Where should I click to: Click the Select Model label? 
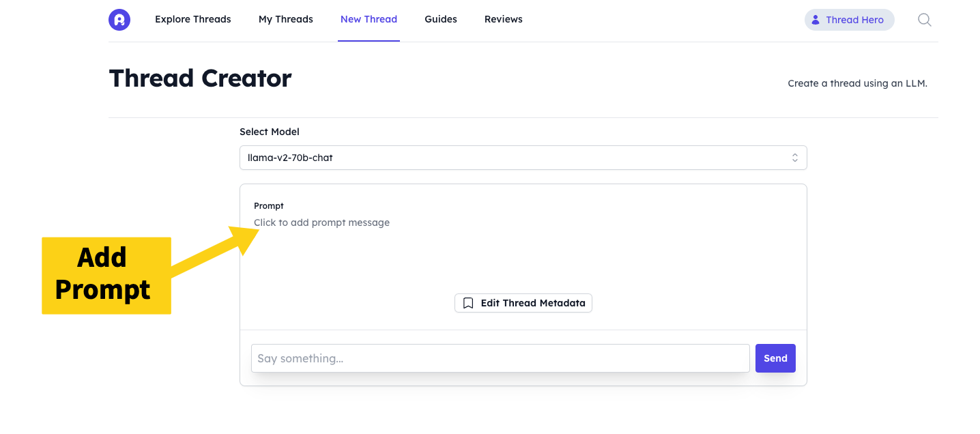tap(269, 132)
